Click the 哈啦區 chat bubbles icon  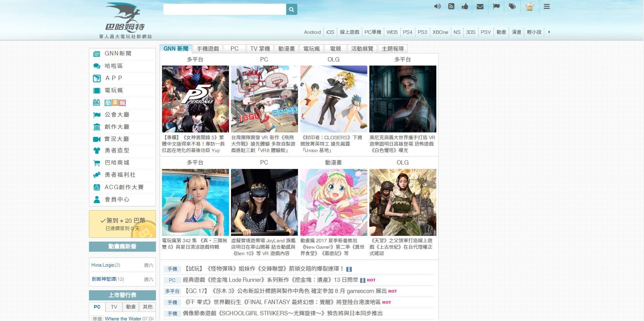[97, 66]
